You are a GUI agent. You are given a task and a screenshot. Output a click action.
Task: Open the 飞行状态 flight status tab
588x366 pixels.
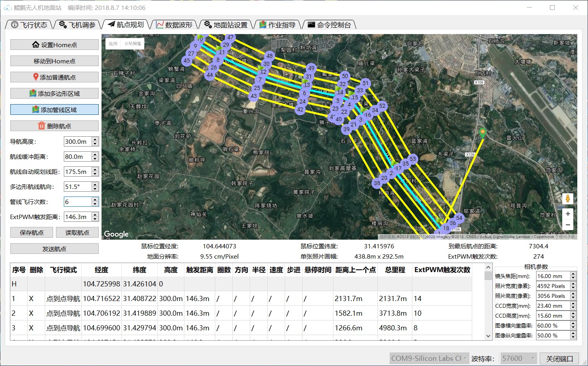(x=30, y=25)
